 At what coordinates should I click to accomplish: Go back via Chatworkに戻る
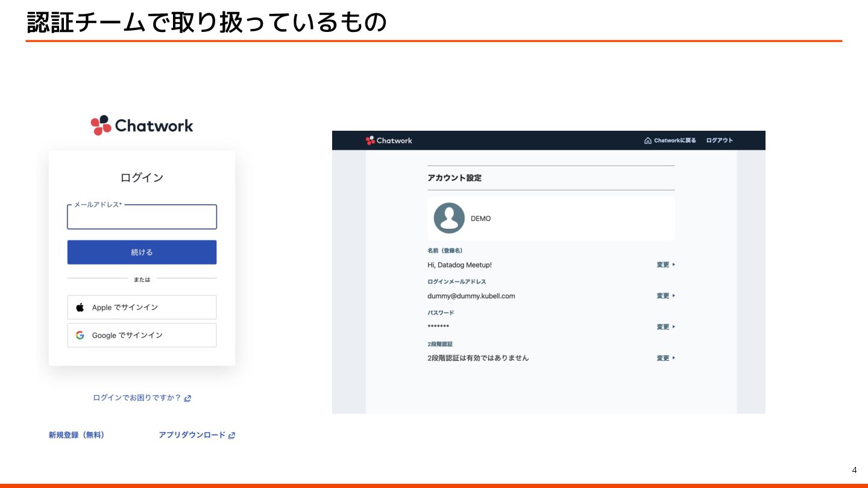pos(670,140)
